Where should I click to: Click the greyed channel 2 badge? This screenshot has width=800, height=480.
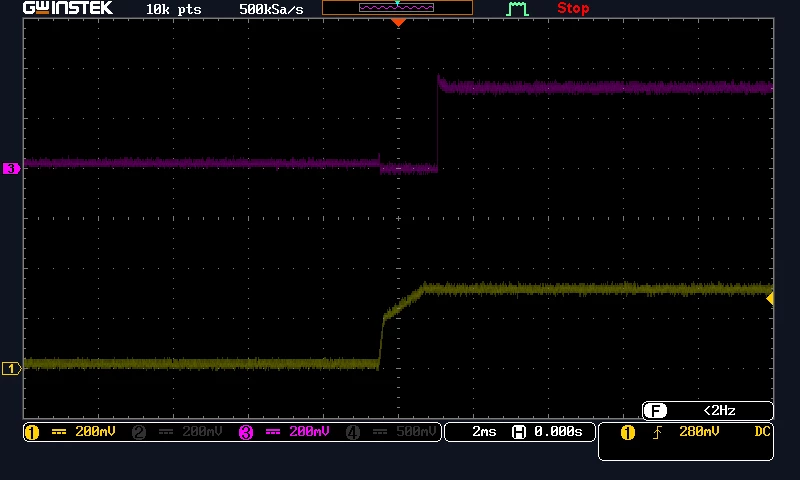[139, 433]
